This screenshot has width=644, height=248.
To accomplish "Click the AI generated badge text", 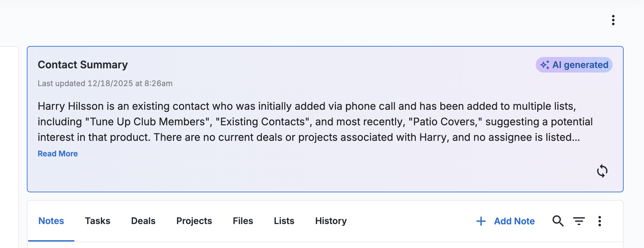I will point(580,65).
